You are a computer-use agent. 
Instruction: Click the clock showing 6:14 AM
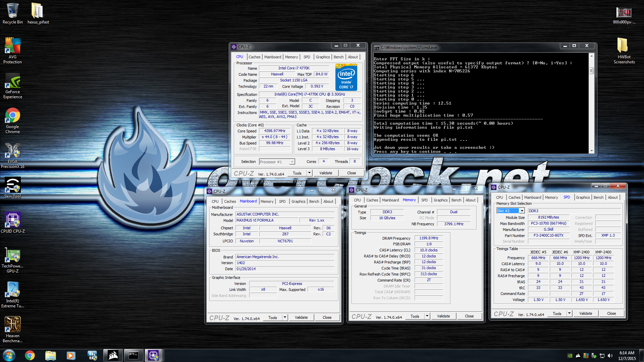tap(627, 353)
